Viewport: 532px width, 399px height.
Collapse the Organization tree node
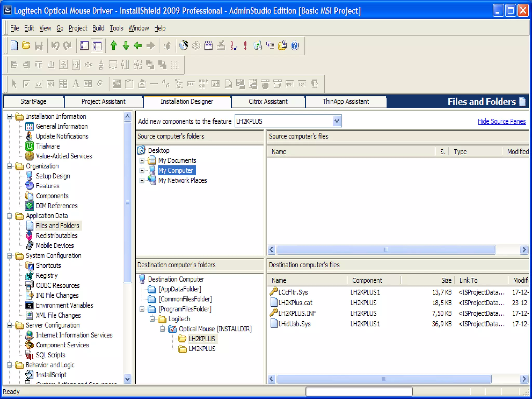[9, 166]
